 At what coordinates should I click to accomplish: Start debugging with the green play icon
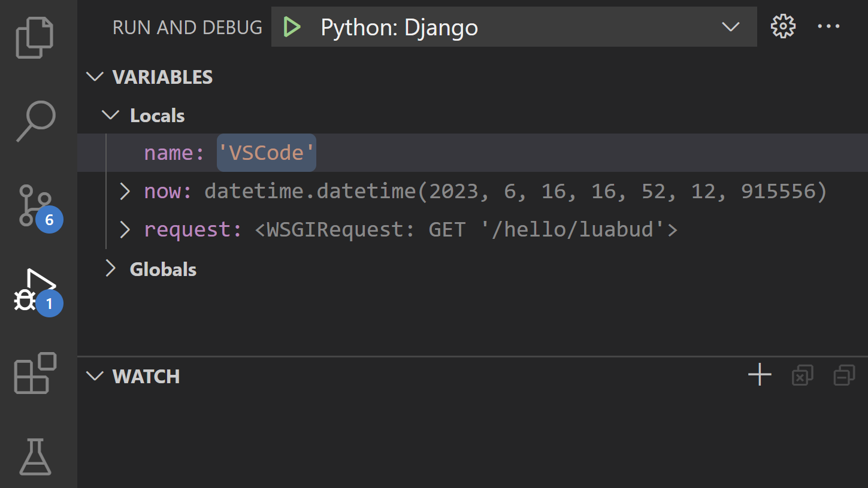point(292,26)
